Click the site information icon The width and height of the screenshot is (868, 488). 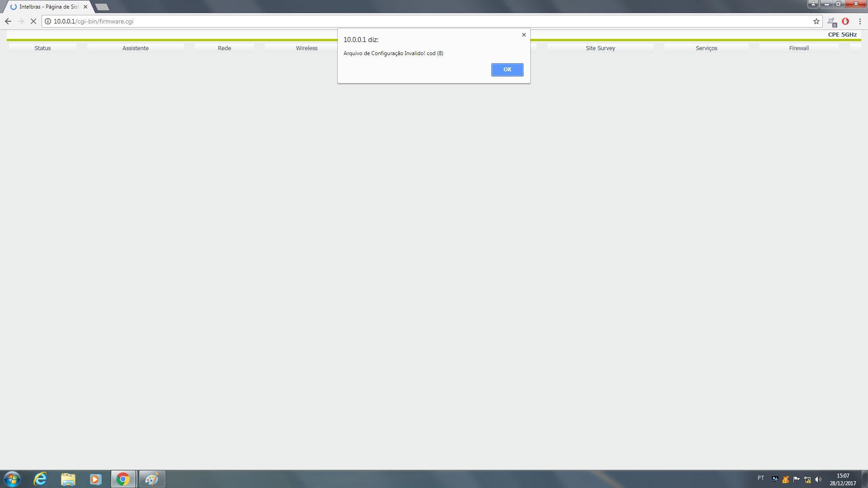pyautogui.click(x=48, y=21)
